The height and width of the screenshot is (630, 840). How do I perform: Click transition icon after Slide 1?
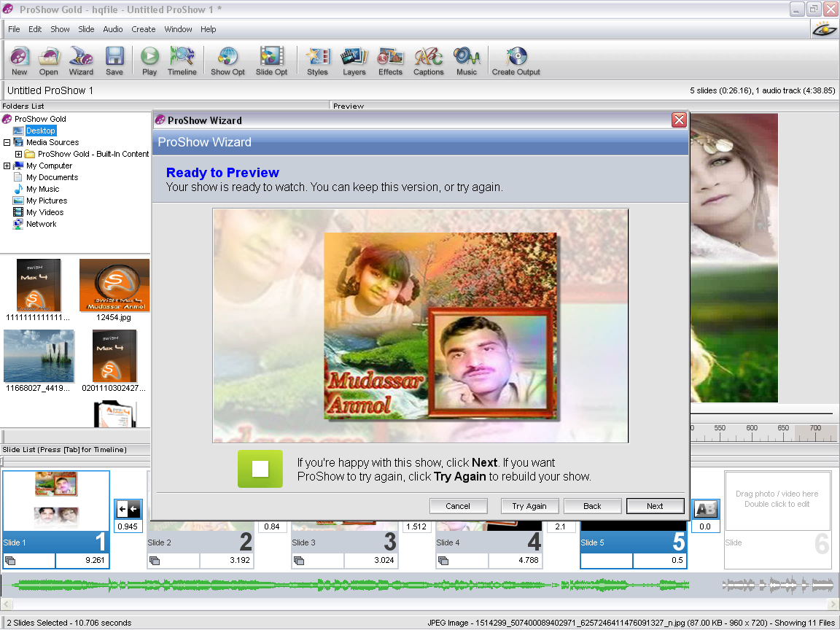click(128, 508)
